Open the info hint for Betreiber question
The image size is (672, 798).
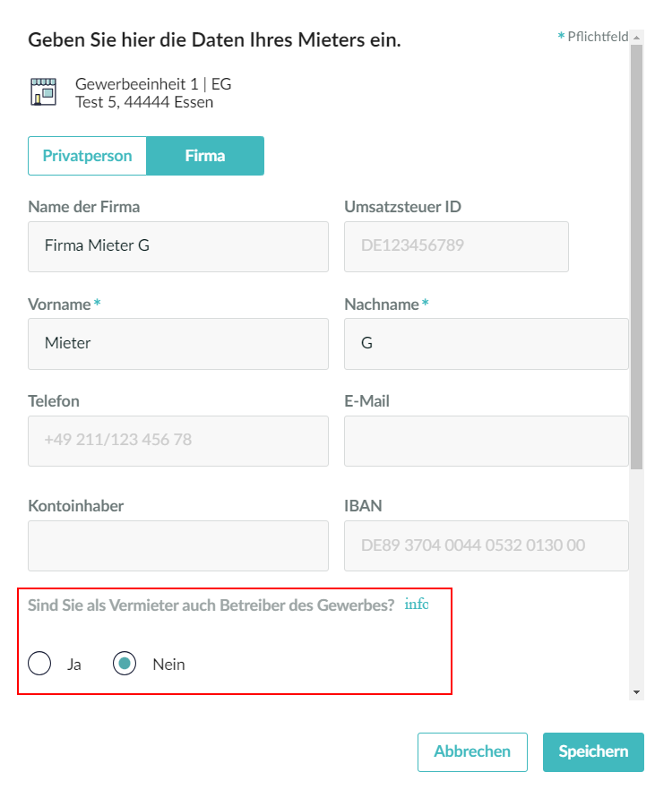pos(416,605)
